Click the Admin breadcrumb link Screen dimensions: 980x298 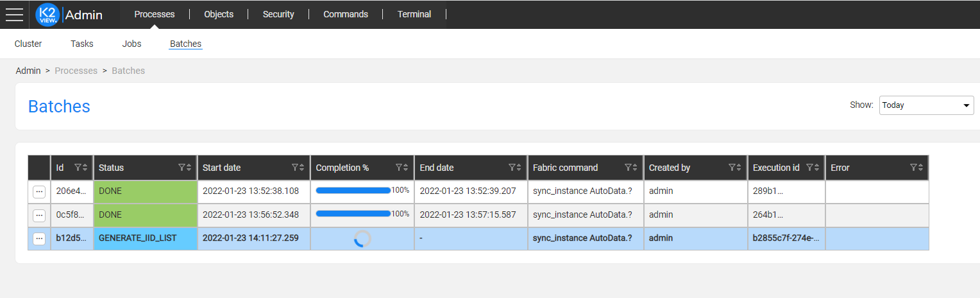pos(28,71)
